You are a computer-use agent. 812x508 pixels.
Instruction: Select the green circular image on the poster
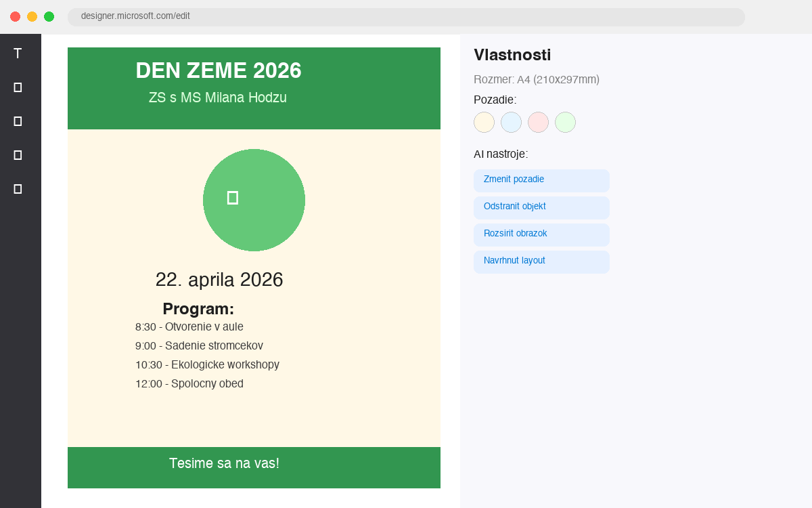254,200
